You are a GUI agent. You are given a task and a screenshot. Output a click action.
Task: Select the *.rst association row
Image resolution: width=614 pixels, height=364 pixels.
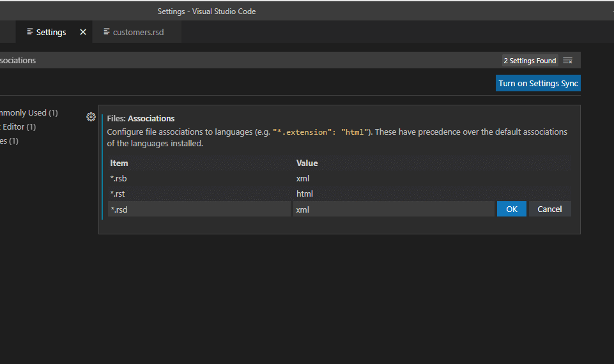point(198,193)
